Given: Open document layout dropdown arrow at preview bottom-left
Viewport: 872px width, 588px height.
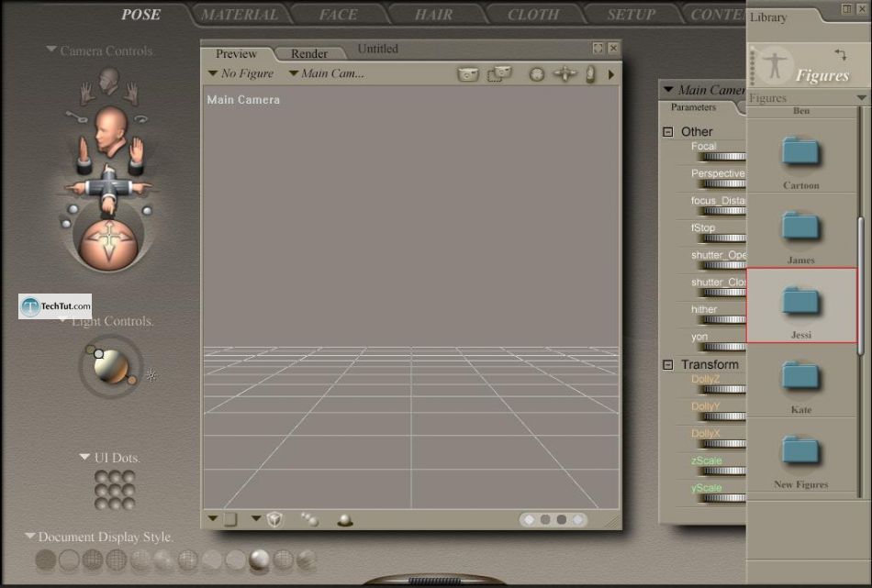Looking at the screenshot, I should (x=212, y=518).
